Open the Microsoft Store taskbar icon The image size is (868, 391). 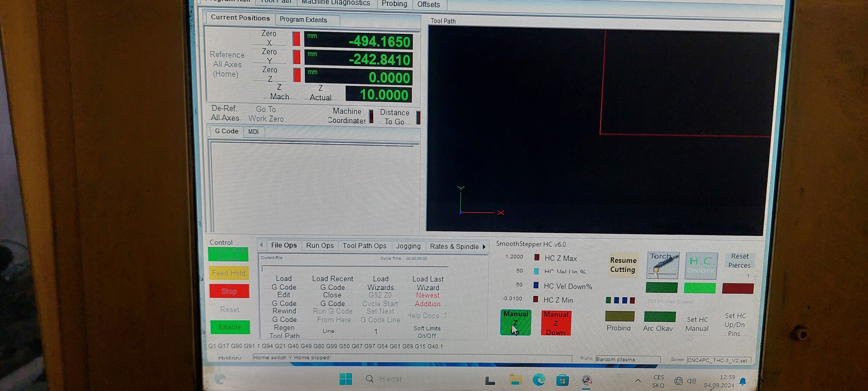coord(562,380)
